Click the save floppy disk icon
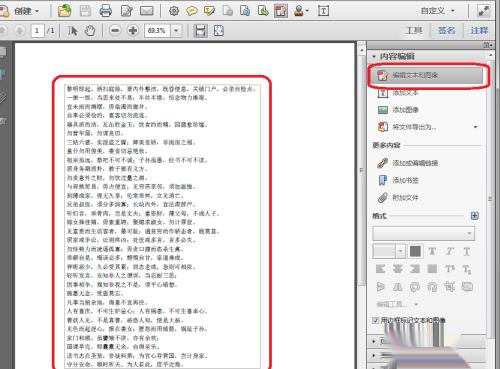Screen dimensions: 500x369 point(85,11)
